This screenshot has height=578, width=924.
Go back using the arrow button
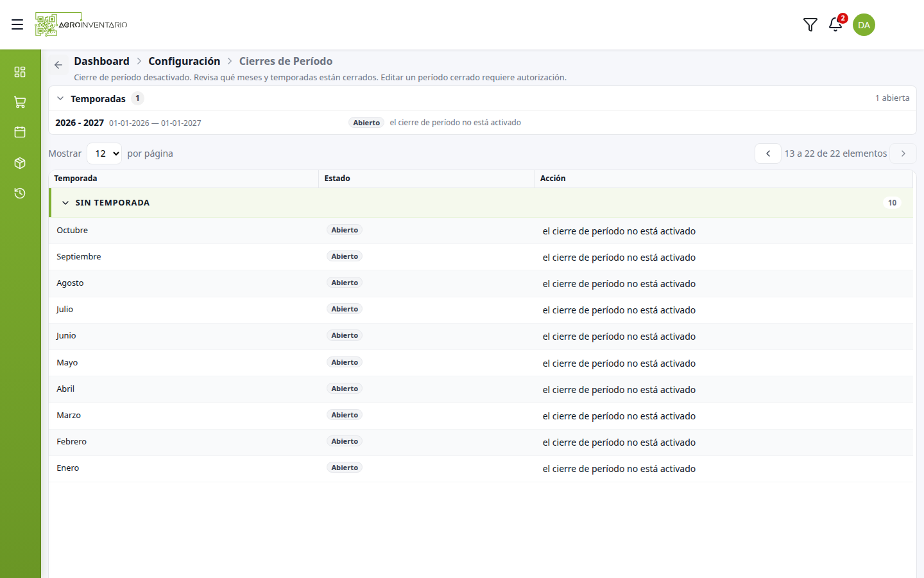click(58, 65)
